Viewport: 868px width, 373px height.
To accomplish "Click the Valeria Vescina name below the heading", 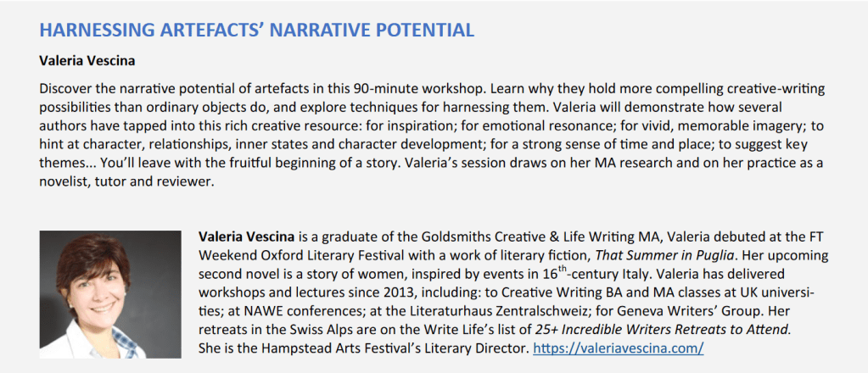I will (x=87, y=61).
